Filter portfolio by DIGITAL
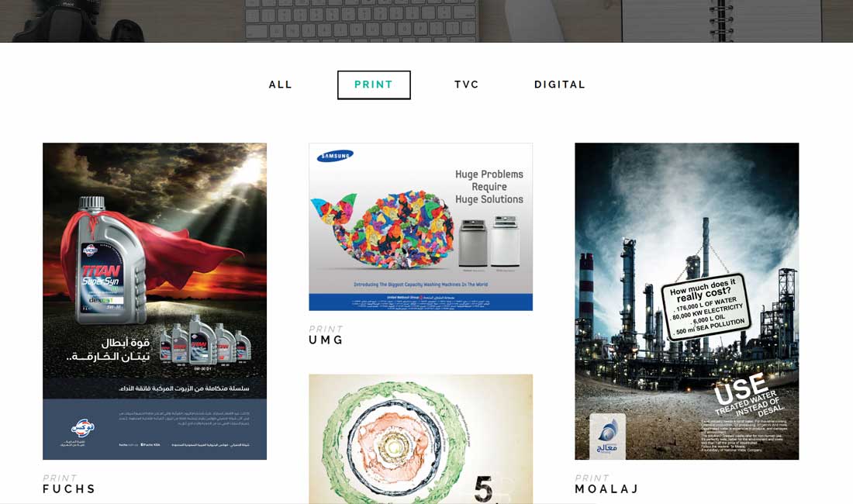The height and width of the screenshot is (504, 853). tap(560, 85)
